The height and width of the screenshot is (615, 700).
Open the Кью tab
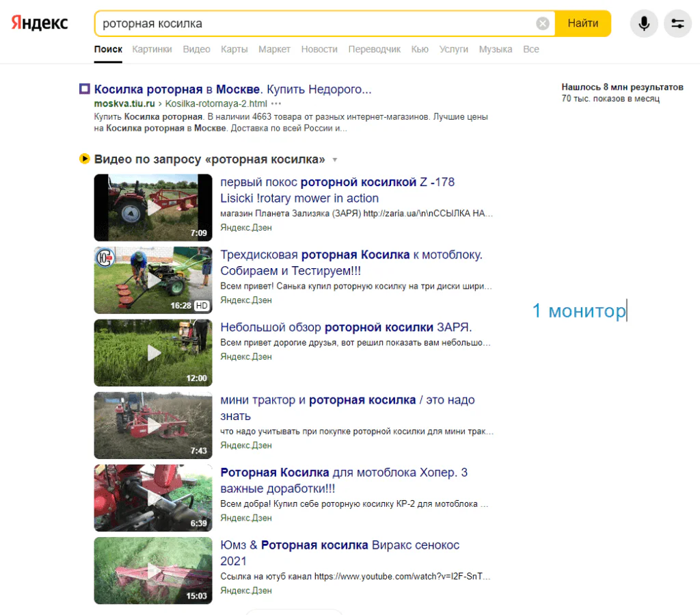tap(420, 49)
